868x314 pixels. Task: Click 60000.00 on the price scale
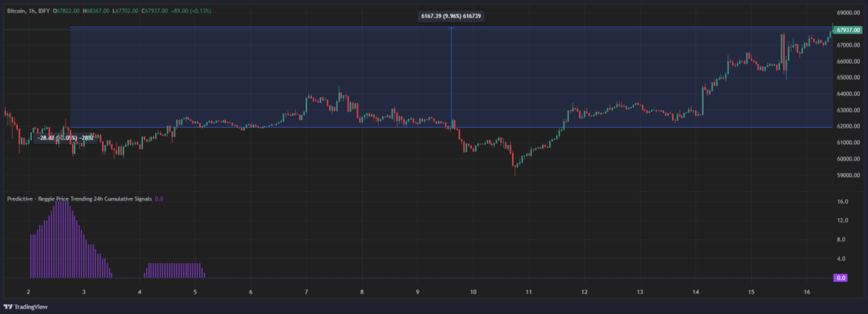click(848, 159)
